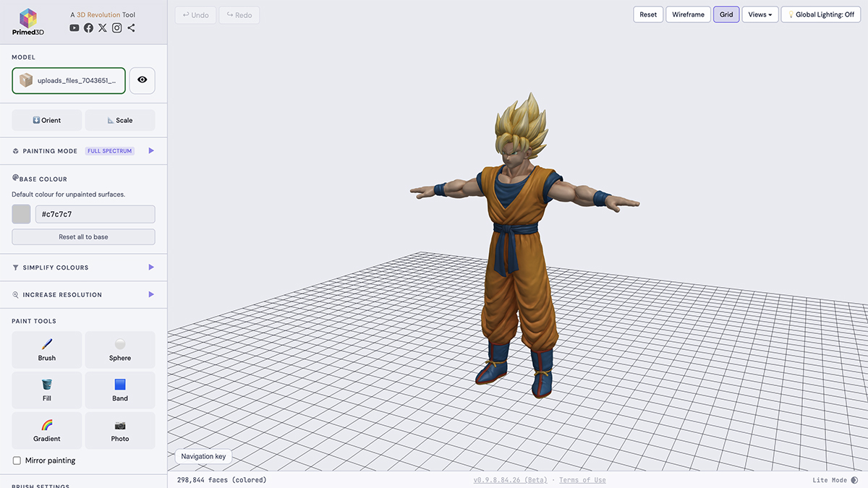Click the share icon in header
This screenshot has width=868, height=488.
(131, 27)
